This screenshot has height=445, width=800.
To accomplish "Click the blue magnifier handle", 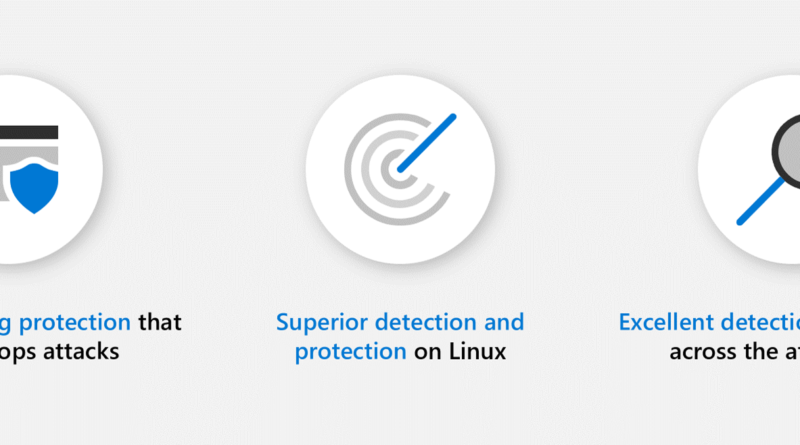I will 760,202.
